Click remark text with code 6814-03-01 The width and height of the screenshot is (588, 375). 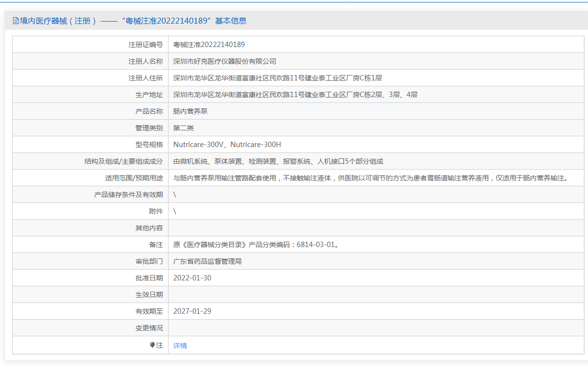click(255, 245)
